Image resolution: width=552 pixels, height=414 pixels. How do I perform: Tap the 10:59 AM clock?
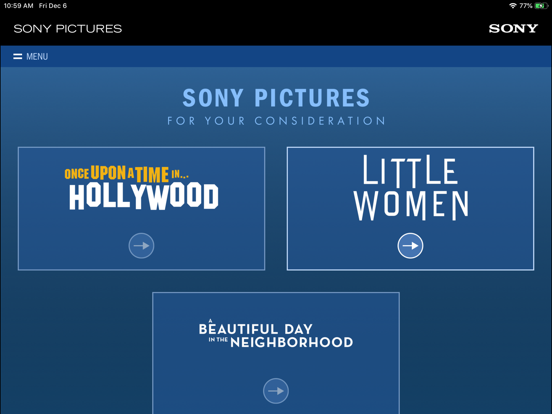point(18,6)
